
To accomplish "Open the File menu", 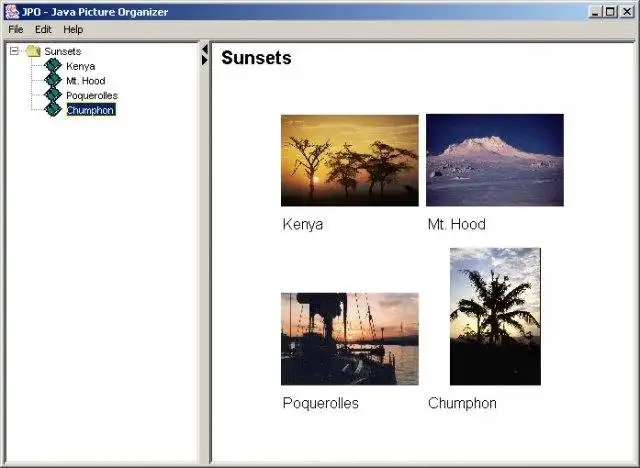I will coord(16,29).
